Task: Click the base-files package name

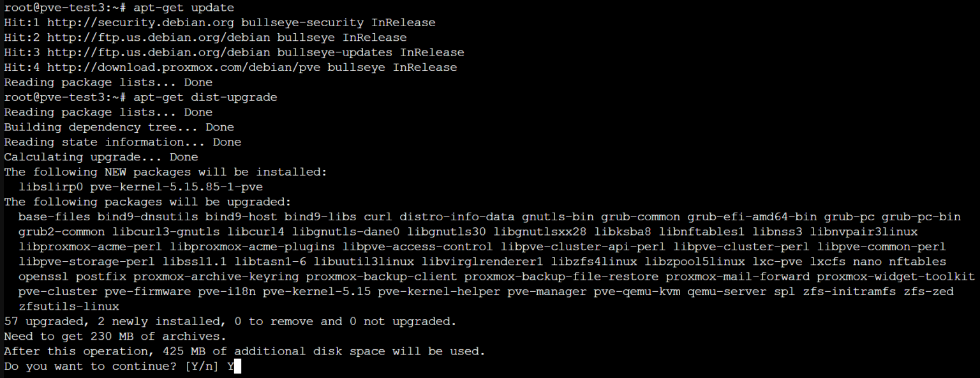Action: point(54,217)
